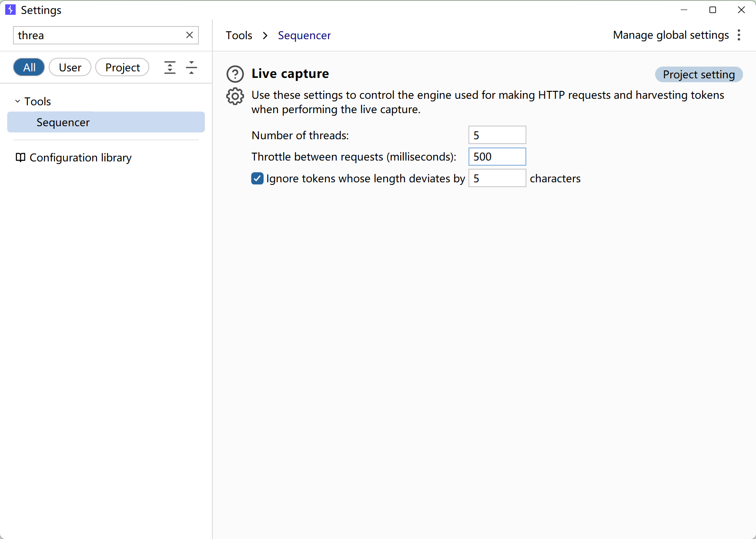Clear the search box with the X icon
Viewport: 756px width, 539px height.
tap(190, 35)
